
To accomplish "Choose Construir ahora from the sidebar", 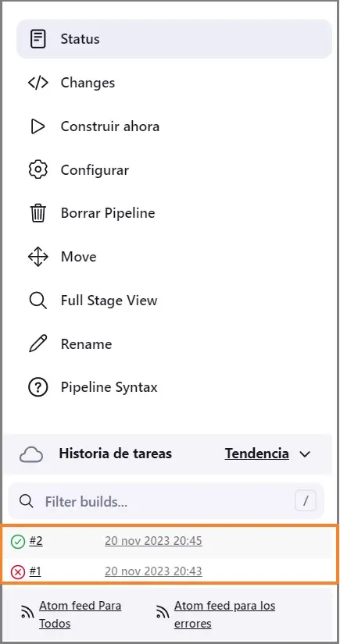I will point(109,126).
